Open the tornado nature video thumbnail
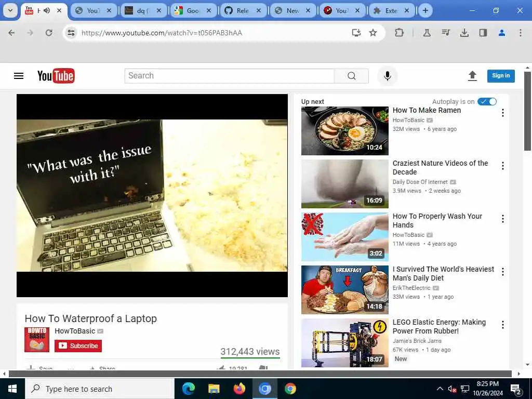Image resolution: width=532 pixels, height=399 pixels. tap(345, 184)
